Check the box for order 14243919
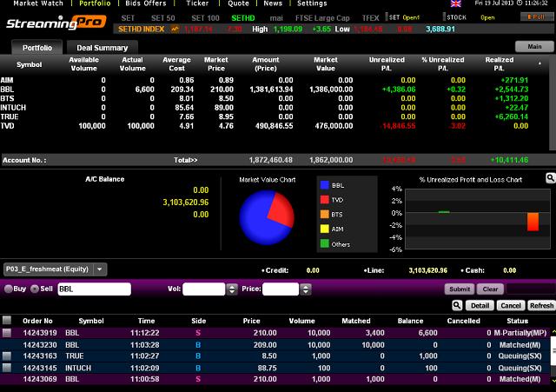 tap(6, 333)
